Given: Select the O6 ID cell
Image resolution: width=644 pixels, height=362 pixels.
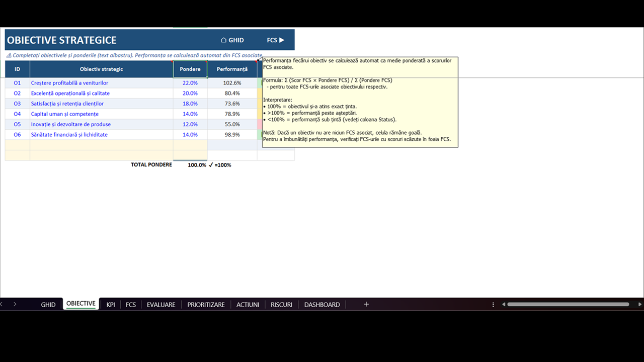Looking at the screenshot, I should (x=18, y=135).
